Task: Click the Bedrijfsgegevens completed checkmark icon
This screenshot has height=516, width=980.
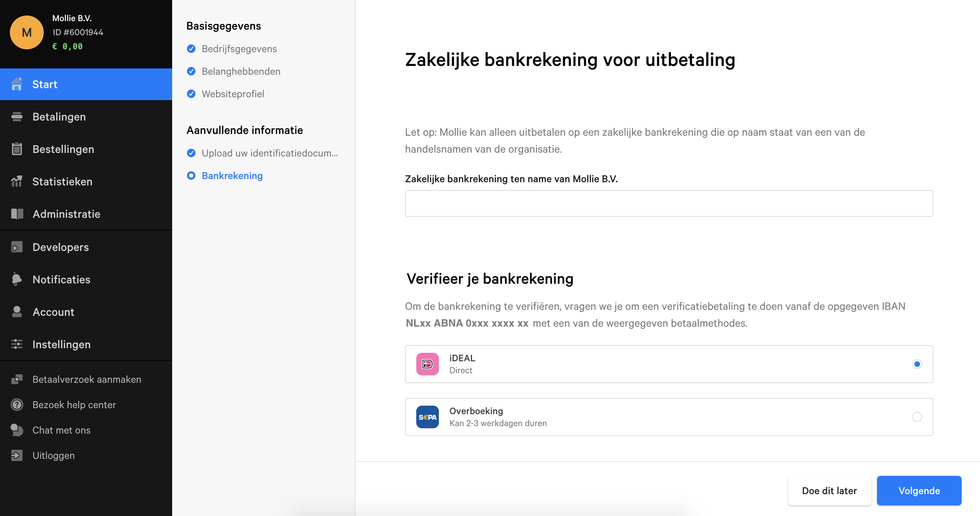Action: 191,49
